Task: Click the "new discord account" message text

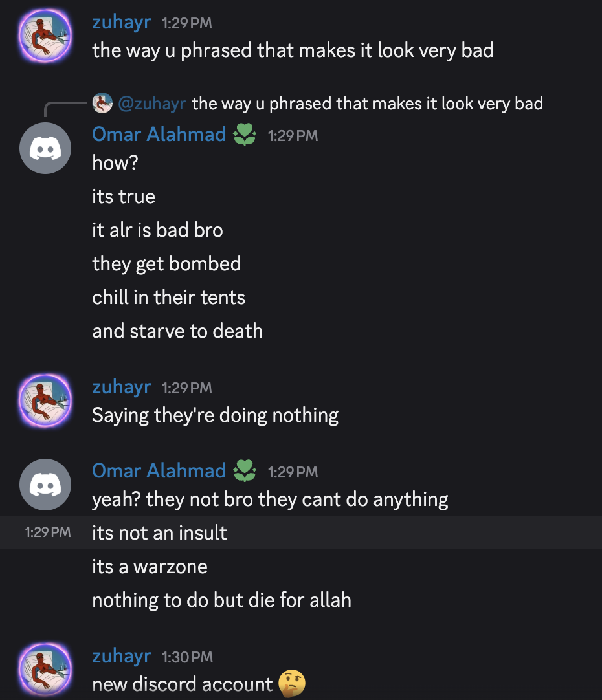Action: [x=182, y=684]
